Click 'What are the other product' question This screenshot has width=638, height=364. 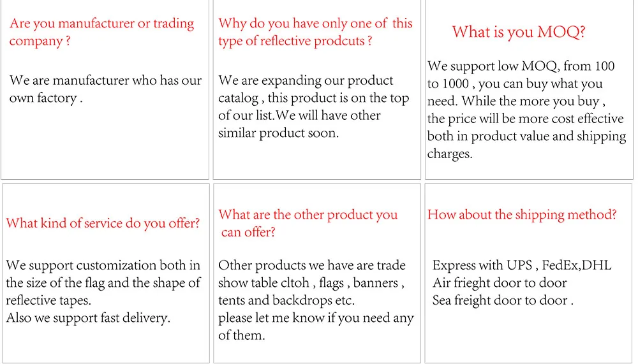click(x=308, y=223)
